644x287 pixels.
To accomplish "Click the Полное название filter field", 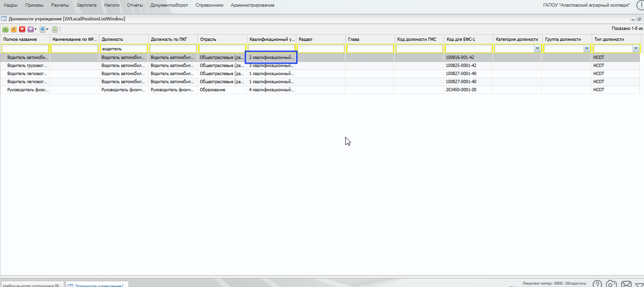I will tap(25, 48).
